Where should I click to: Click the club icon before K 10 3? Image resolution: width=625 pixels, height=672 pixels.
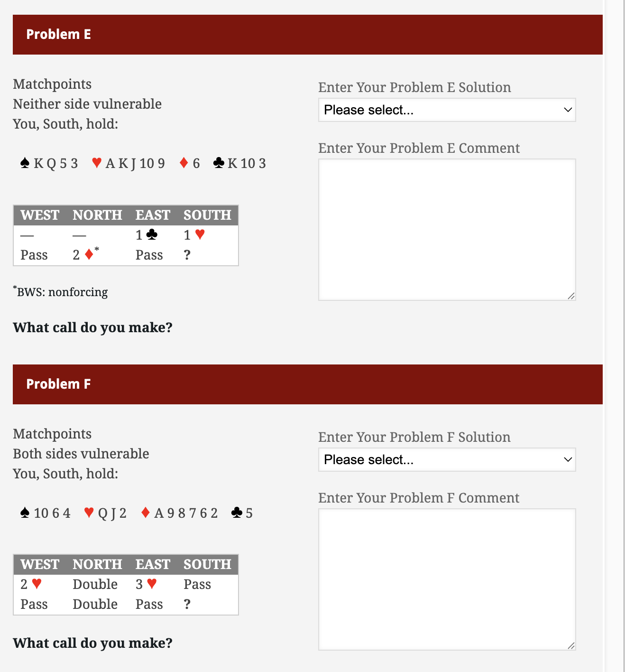[219, 163]
